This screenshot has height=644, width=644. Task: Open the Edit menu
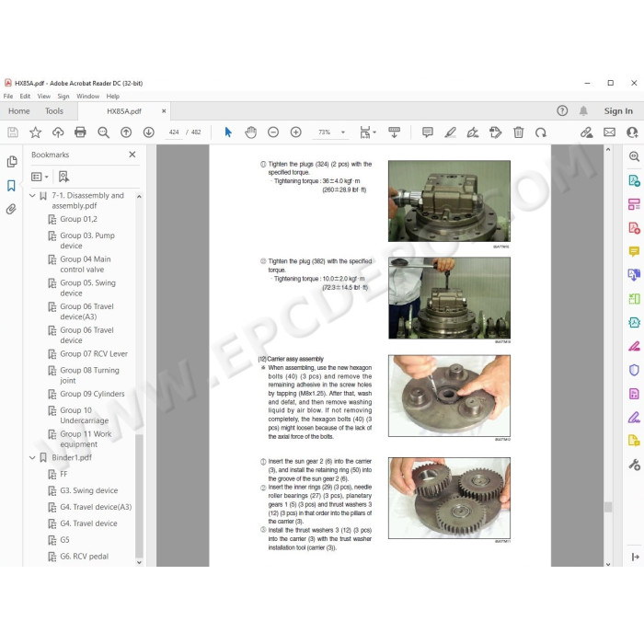(25, 96)
